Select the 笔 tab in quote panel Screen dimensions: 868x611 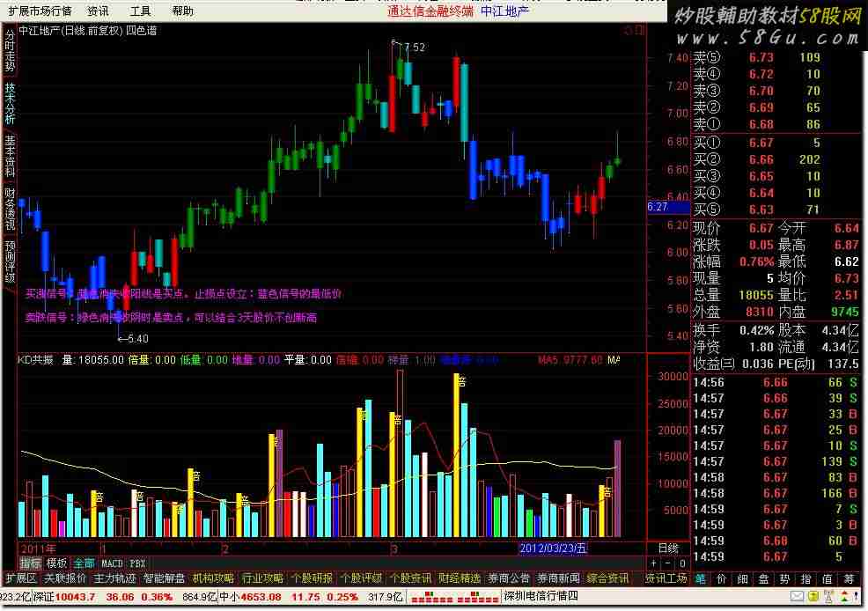[701, 579]
